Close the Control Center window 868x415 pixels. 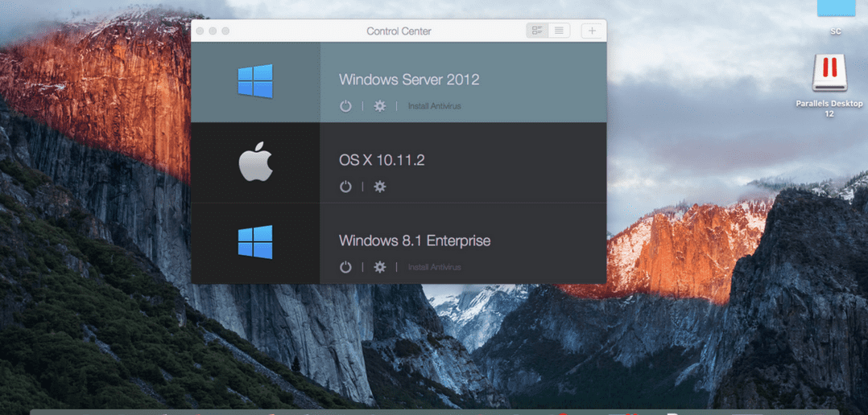[x=200, y=31]
